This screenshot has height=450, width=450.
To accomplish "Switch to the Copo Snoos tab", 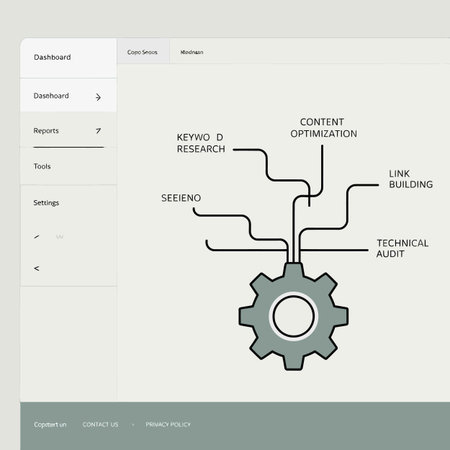I will click(x=143, y=52).
